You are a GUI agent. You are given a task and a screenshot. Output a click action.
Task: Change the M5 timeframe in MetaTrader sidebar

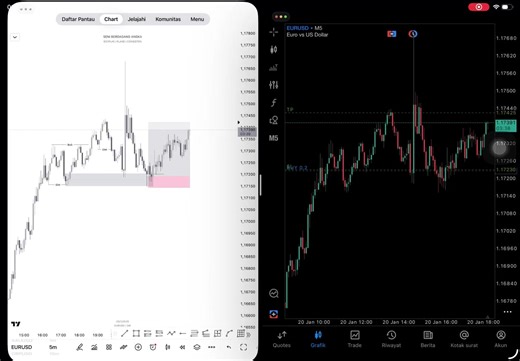pos(274,138)
